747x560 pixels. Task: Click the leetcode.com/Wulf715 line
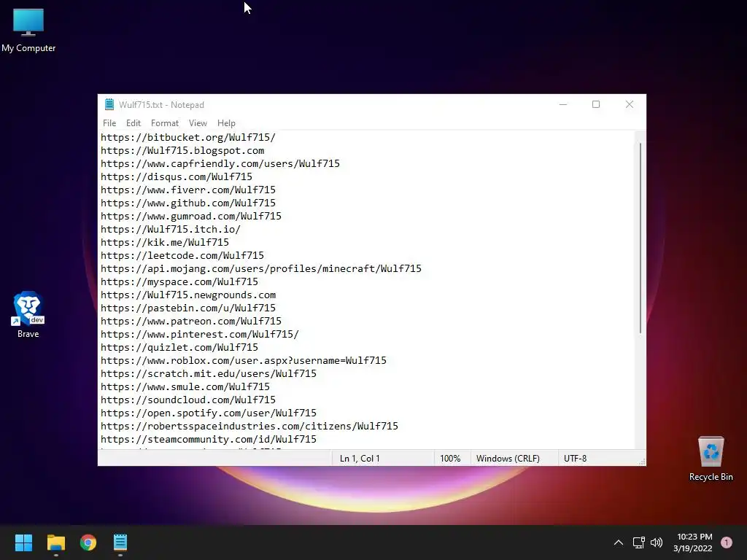(x=182, y=256)
